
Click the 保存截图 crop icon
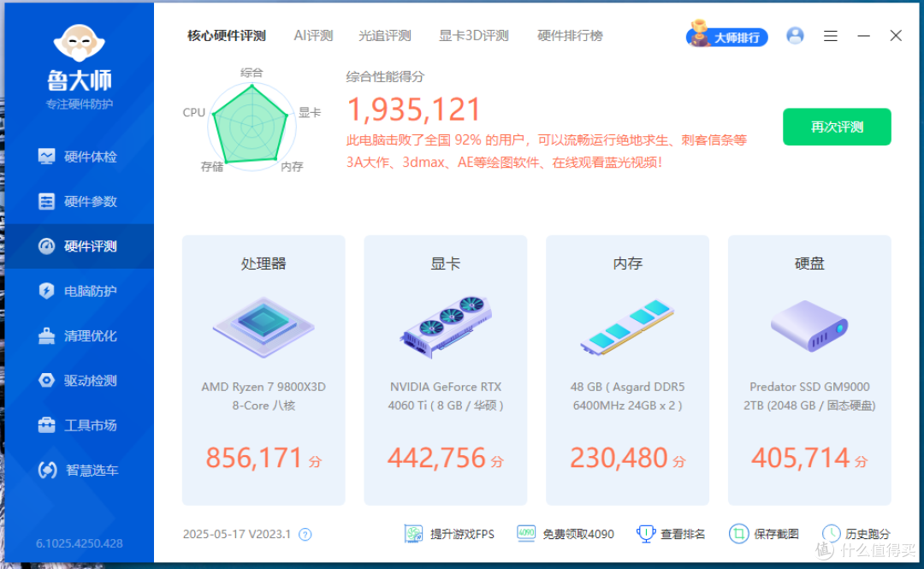738,534
